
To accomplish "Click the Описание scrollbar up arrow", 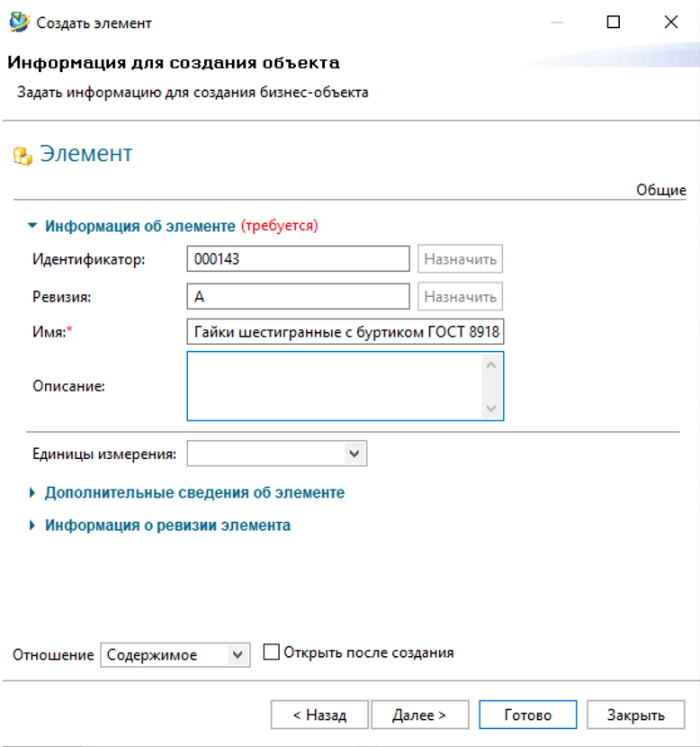I will [491, 365].
